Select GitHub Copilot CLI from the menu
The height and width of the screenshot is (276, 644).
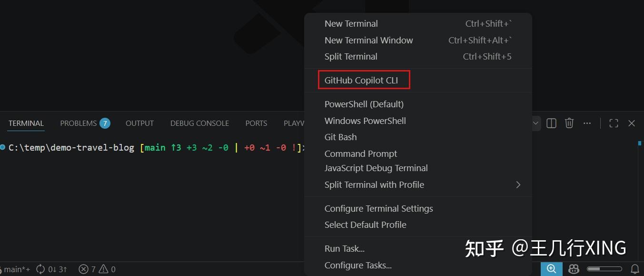361,80
